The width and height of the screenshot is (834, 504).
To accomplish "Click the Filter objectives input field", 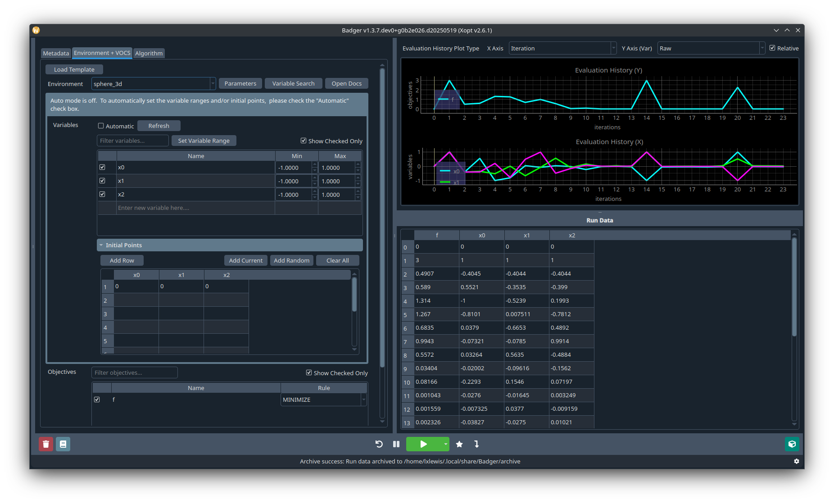I will pyautogui.click(x=135, y=372).
